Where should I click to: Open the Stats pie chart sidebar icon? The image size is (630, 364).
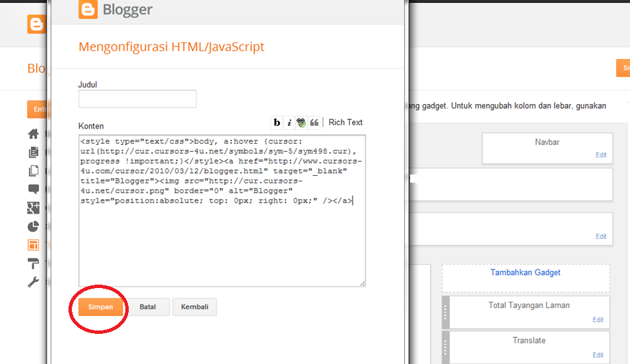(x=34, y=226)
